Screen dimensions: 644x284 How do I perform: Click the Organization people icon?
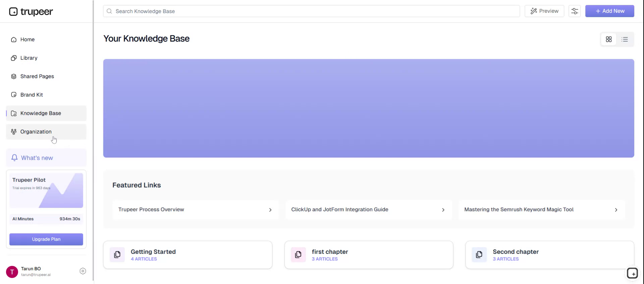click(x=14, y=132)
